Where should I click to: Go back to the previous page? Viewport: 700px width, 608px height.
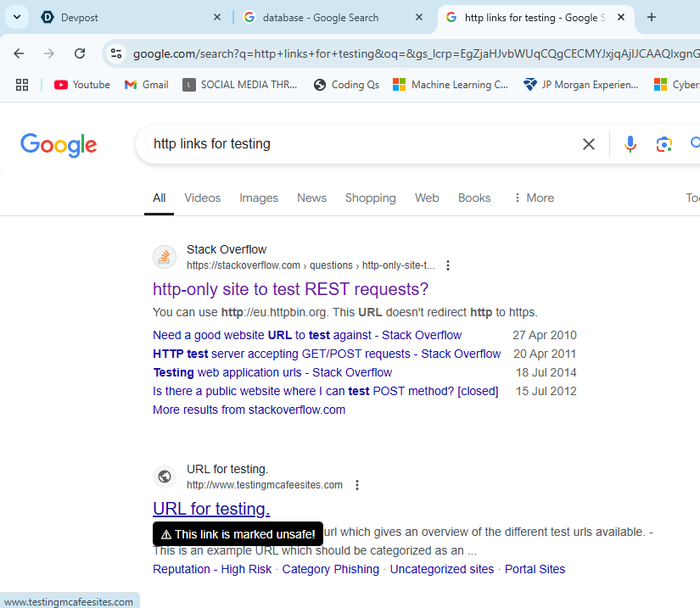(x=19, y=54)
